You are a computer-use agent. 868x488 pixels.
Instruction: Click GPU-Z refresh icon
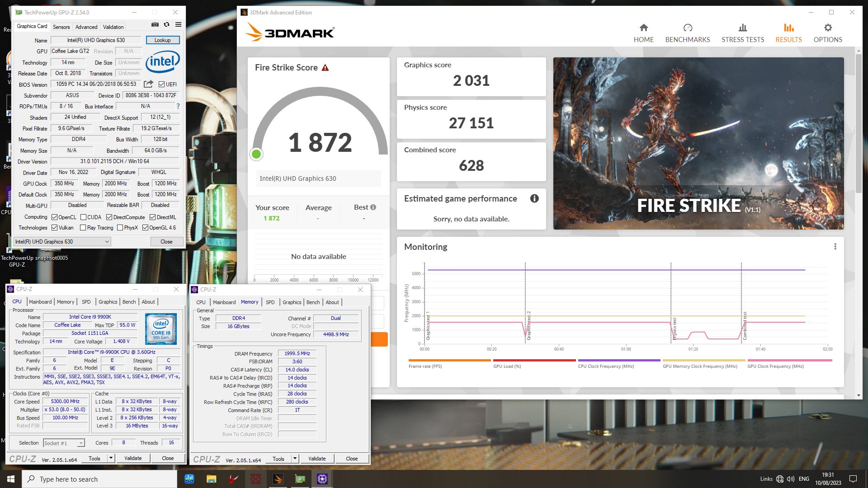pyautogui.click(x=166, y=25)
